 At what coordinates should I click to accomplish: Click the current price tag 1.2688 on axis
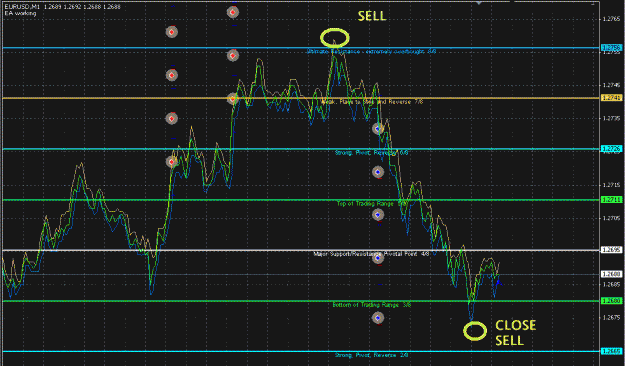pos(611,274)
